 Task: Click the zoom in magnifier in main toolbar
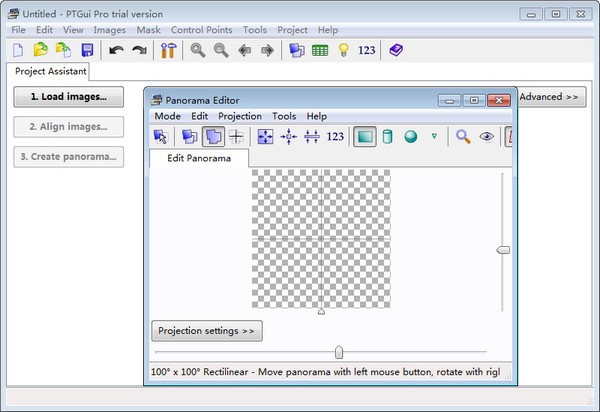tap(198, 50)
